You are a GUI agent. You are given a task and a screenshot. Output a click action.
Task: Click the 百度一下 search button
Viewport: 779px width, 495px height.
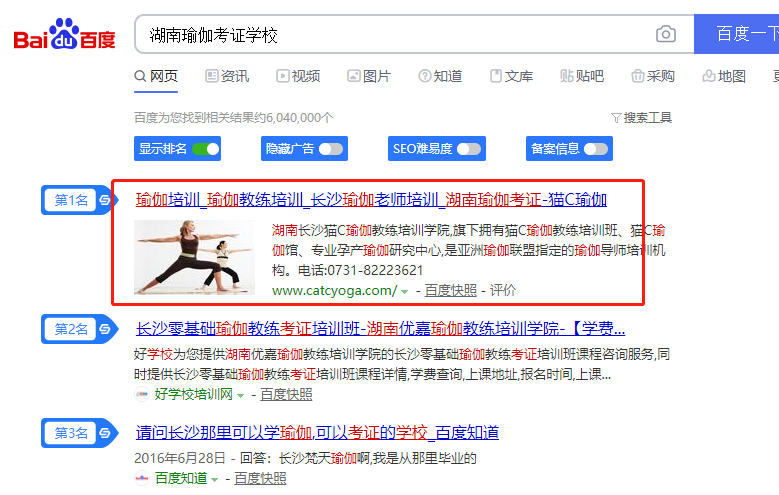pos(737,34)
